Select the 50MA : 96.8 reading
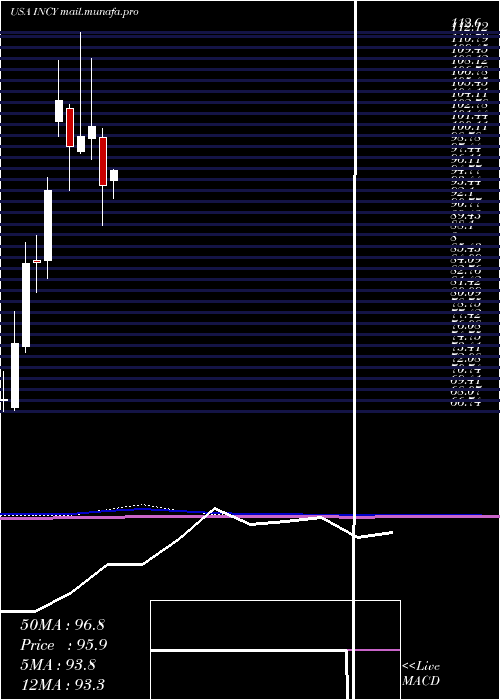The height and width of the screenshot is (700, 500). click(62, 625)
